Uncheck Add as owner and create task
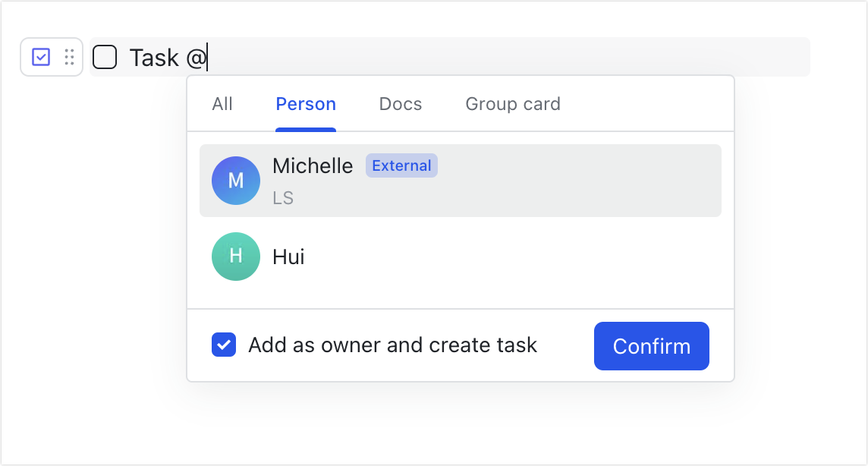 pos(224,345)
